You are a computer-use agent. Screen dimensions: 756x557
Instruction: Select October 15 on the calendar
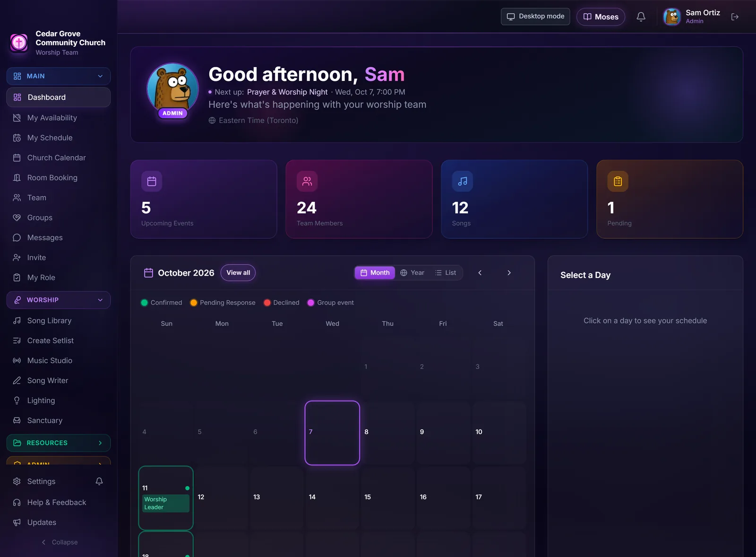[x=388, y=497]
